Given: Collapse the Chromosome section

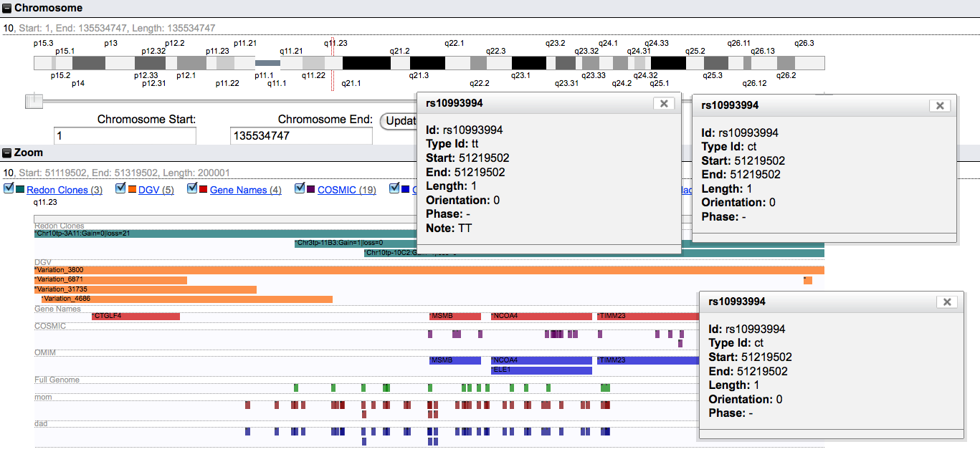Looking at the screenshot, I should 7,9.
